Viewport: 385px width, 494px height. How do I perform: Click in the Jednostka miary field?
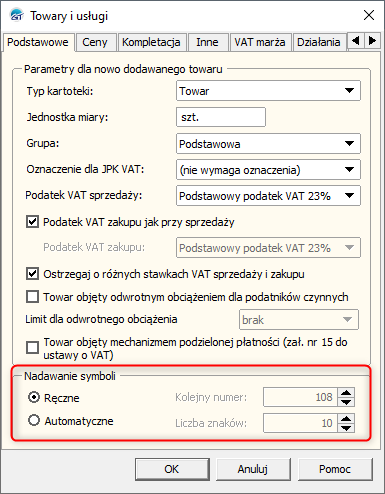point(221,117)
